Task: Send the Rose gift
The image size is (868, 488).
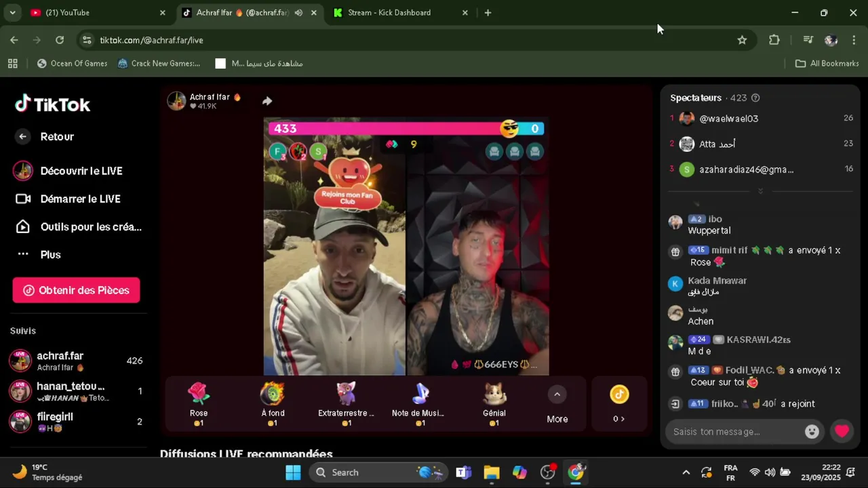Action: (x=199, y=404)
